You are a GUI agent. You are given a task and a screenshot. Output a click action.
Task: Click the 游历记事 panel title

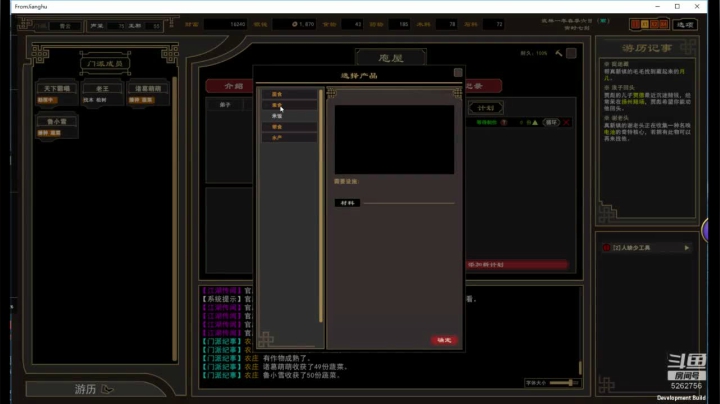tap(647, 48)
